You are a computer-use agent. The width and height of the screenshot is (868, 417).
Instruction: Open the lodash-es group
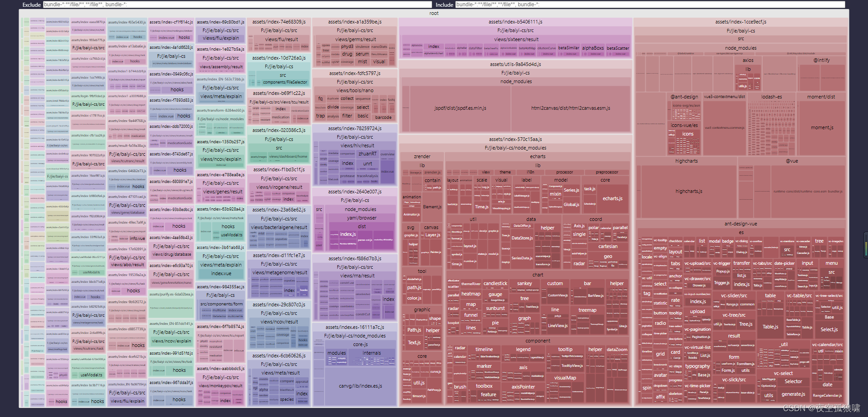[771, 97]
